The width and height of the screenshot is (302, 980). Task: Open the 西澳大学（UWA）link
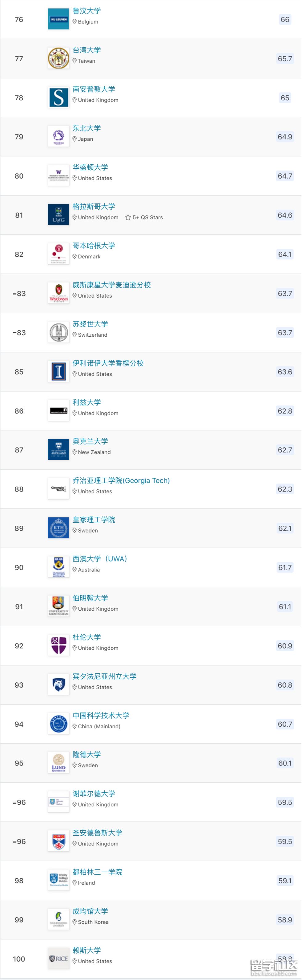[100, 559]
